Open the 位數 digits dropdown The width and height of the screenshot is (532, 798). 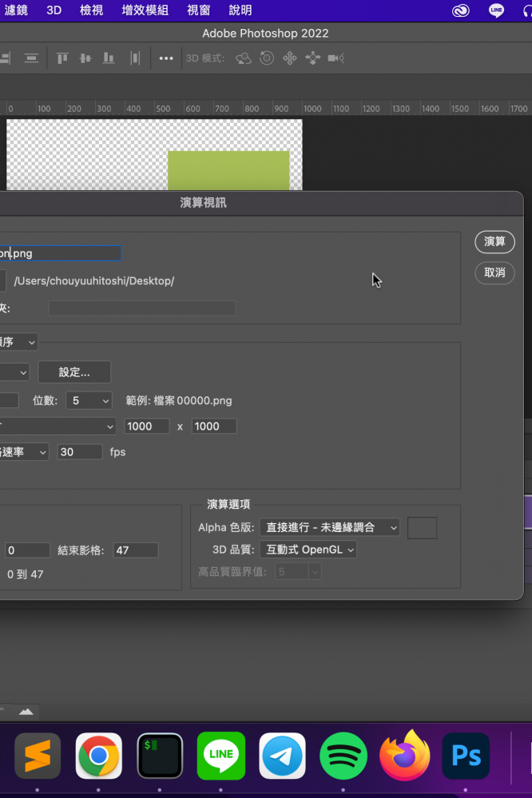[88, 400]
